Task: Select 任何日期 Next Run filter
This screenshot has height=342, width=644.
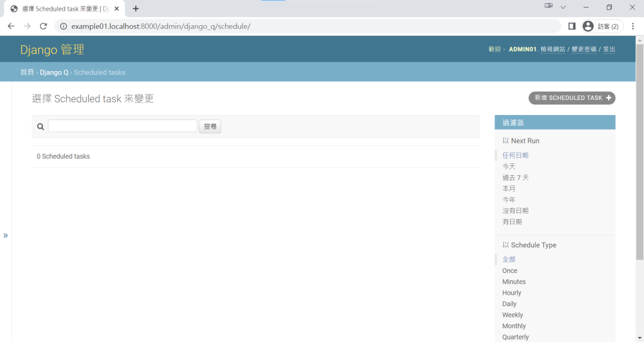Action: [516, 155]
